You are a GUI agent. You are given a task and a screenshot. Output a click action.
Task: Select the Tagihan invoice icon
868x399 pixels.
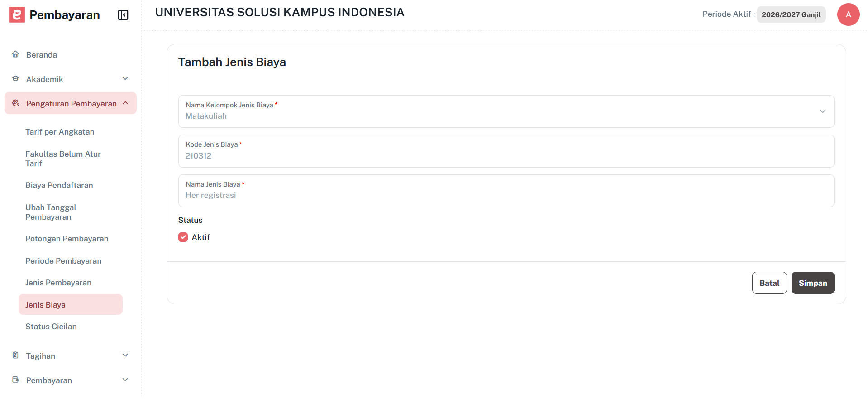[x=15, y=356]
